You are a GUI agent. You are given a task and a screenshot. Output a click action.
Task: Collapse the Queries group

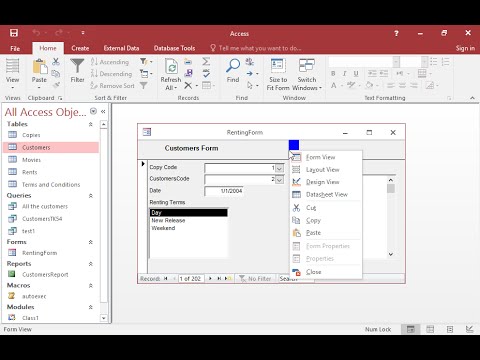[x=91, y=196]
